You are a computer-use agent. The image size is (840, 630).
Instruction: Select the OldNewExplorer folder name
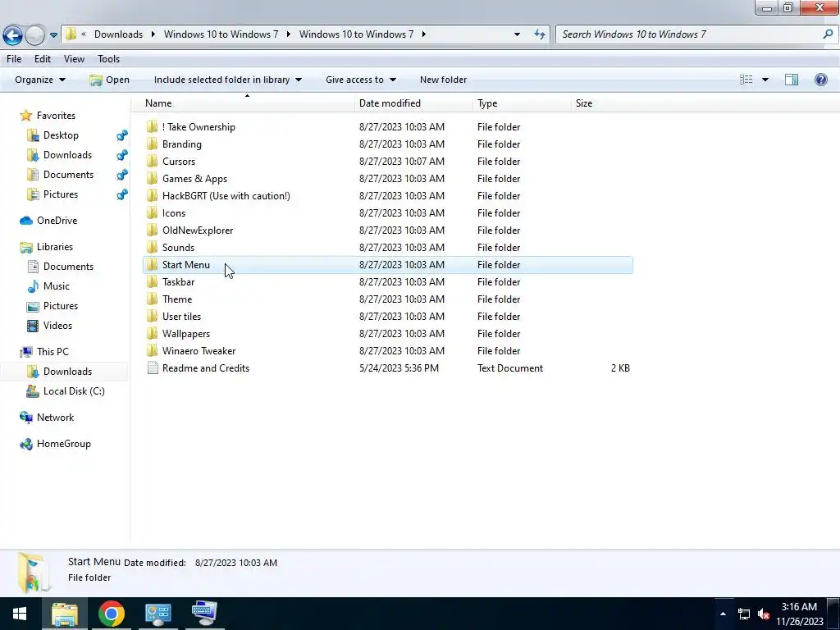point(198,231)
